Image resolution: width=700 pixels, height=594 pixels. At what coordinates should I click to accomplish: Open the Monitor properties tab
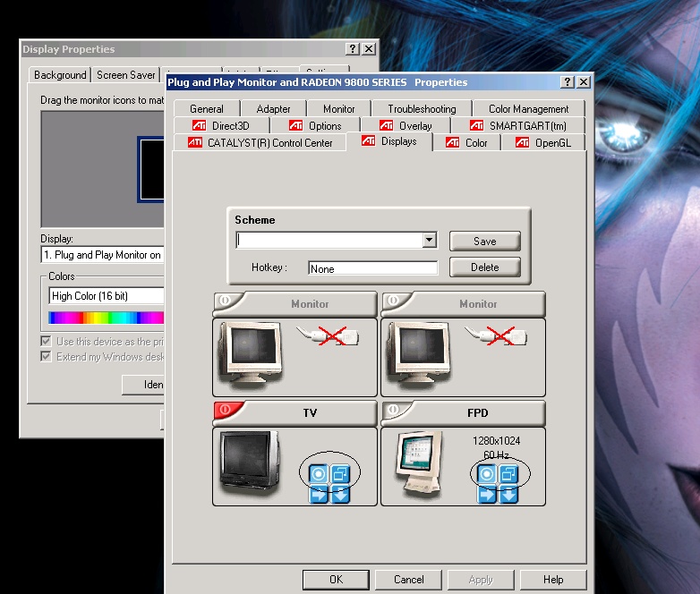click(339, 109)
